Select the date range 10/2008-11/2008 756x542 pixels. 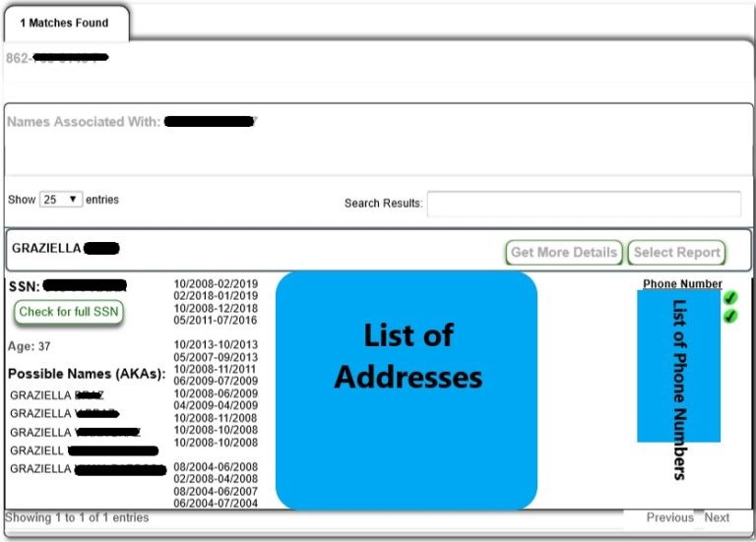coord(215,418)
